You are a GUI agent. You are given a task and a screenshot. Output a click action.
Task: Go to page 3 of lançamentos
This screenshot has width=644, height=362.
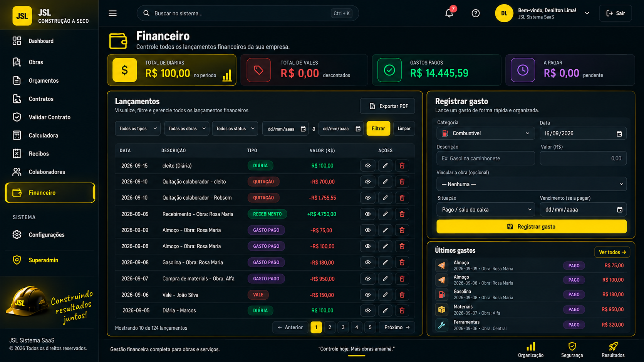(x=343, y=327)
